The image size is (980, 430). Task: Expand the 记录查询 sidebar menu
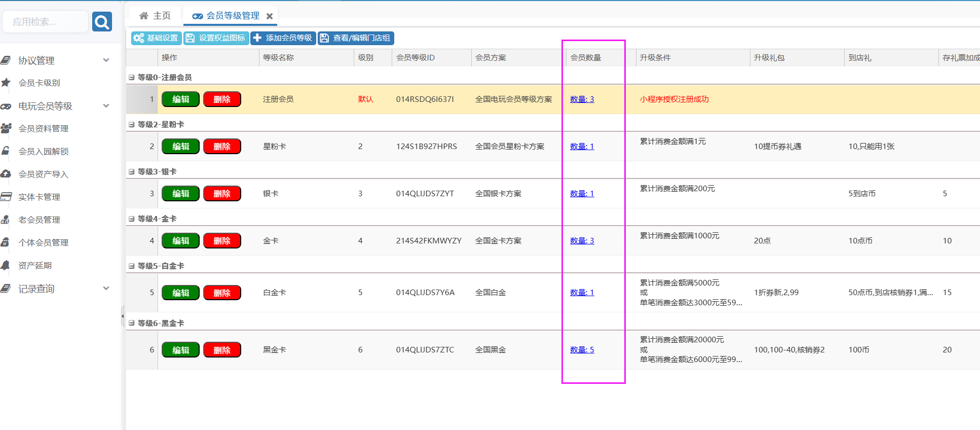[106, 289]
